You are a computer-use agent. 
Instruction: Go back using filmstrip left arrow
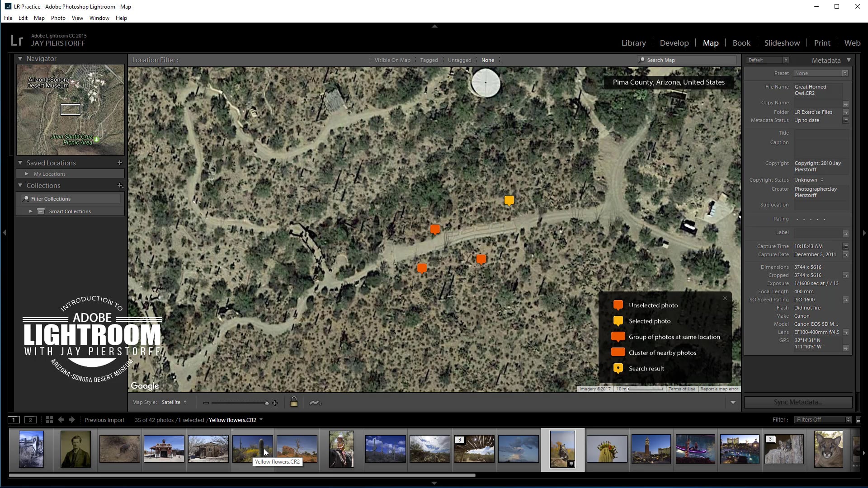tap(61, 420)
